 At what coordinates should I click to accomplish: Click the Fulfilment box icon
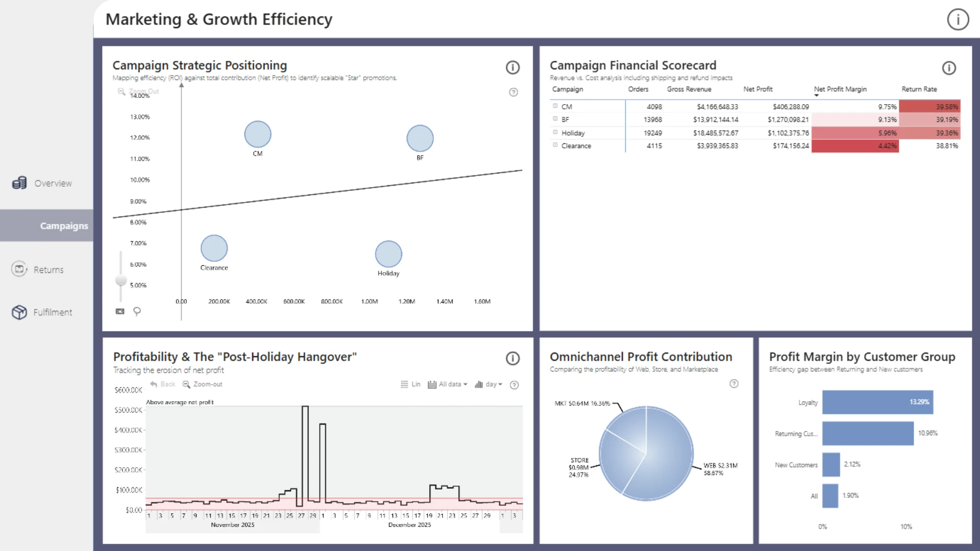[19, 312]
